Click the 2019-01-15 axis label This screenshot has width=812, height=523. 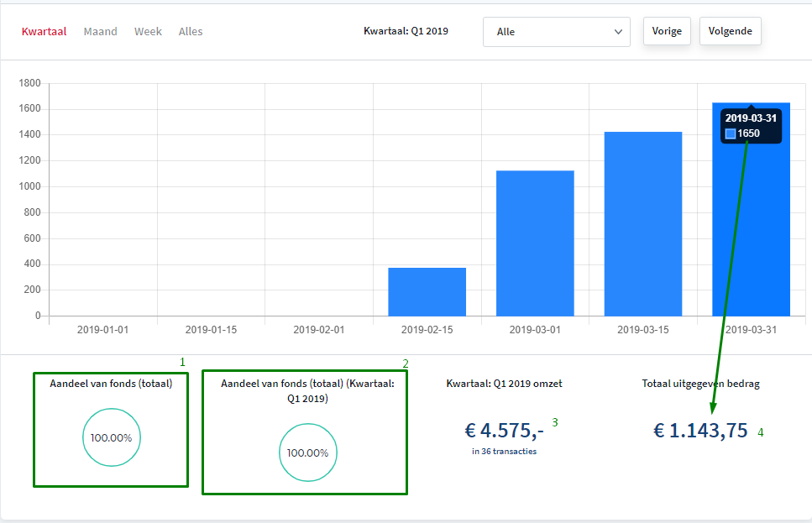click(211, 330)
